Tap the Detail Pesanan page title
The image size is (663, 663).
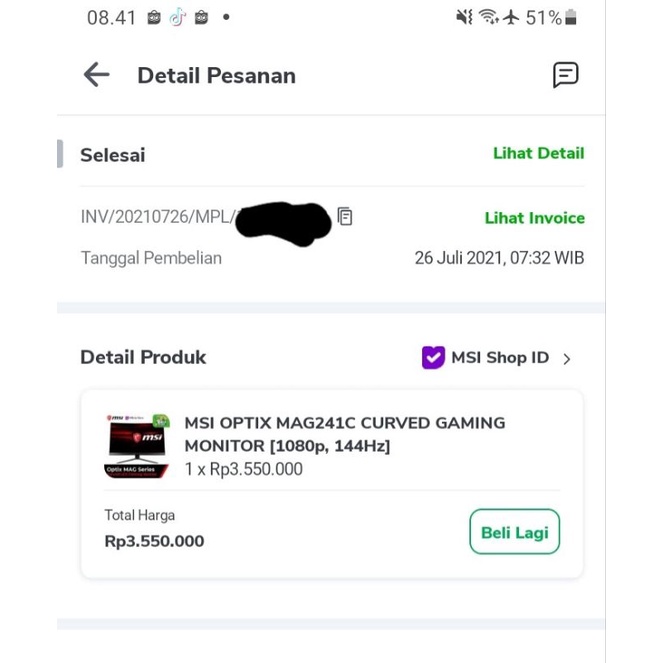tap(216, 75)
